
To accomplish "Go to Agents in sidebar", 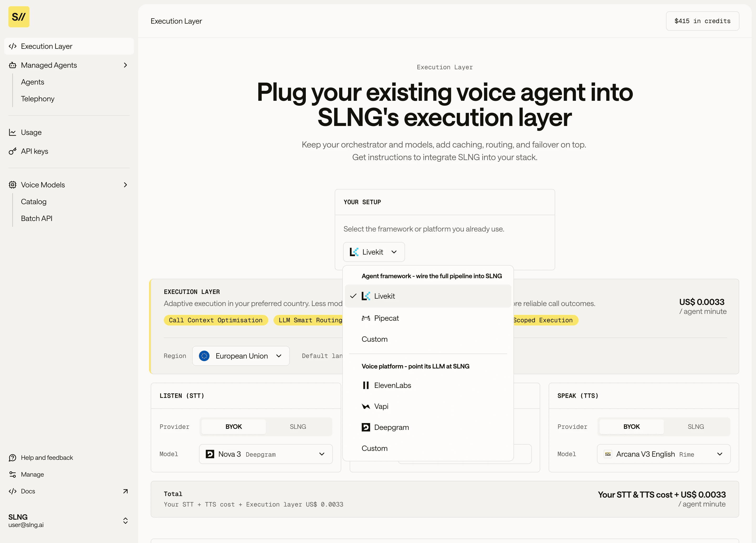I will point(32,82).
